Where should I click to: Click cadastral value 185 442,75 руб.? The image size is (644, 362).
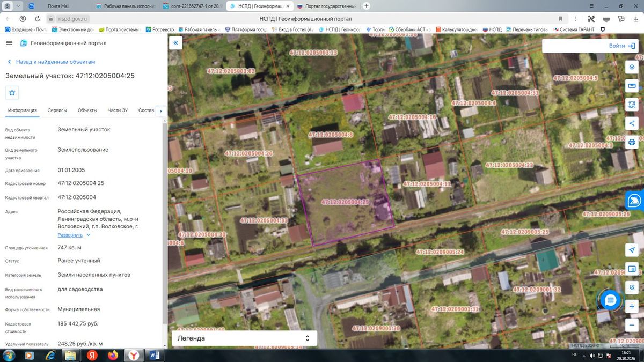tap(78, 324)
